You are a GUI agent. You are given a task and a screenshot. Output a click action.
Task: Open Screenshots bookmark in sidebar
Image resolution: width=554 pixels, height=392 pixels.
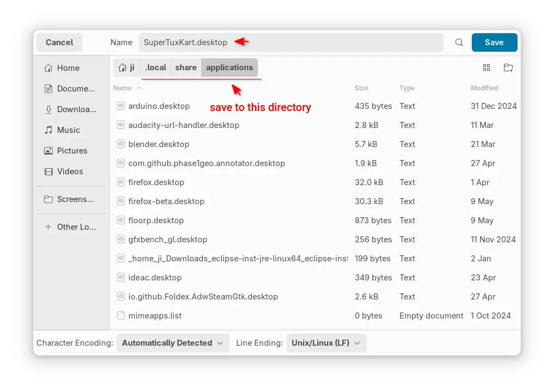tap(71, 199)
